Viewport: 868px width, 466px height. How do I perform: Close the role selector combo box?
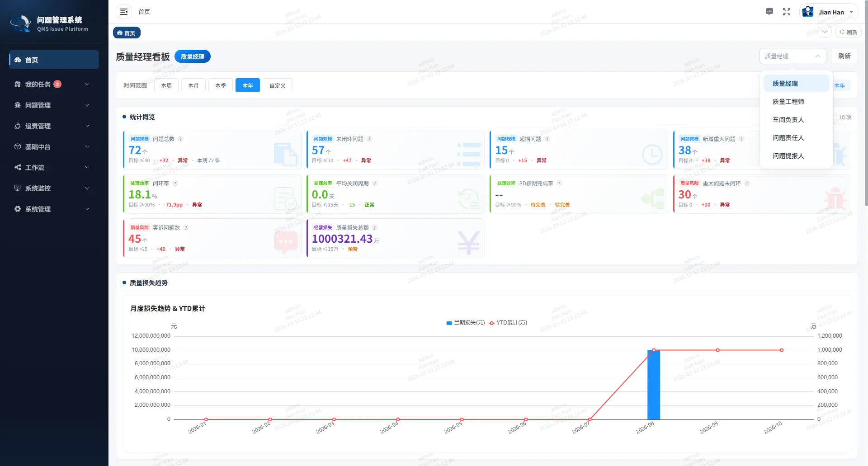coord(793,56)
